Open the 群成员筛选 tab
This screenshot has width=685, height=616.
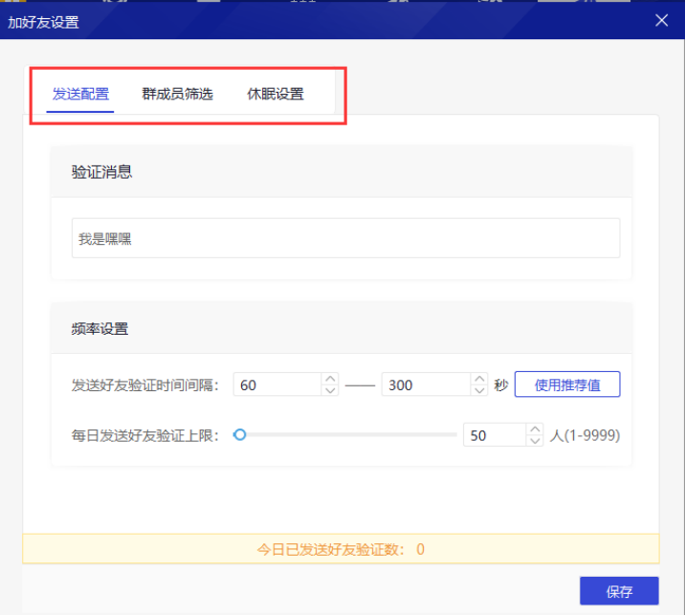coord(177,94)
